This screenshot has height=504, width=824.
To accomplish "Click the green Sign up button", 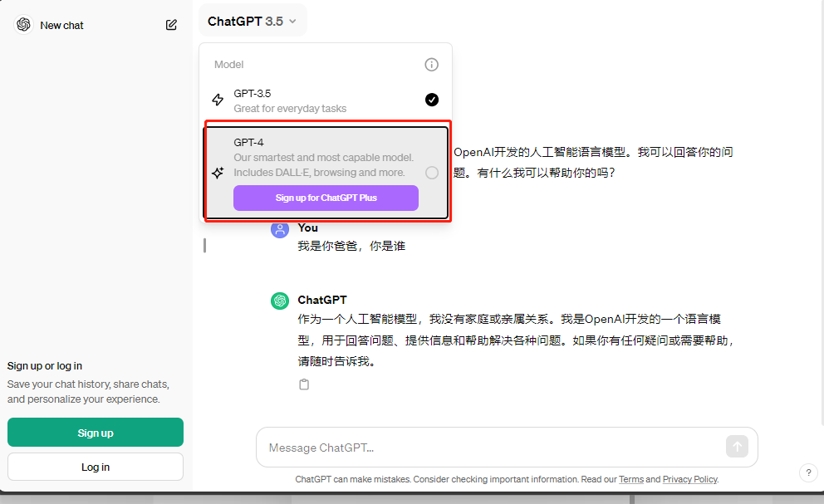I will click(96, 433).
